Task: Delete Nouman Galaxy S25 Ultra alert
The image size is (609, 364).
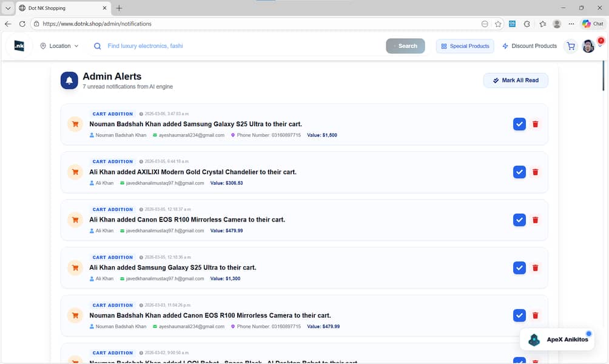Action: (535, 124)
